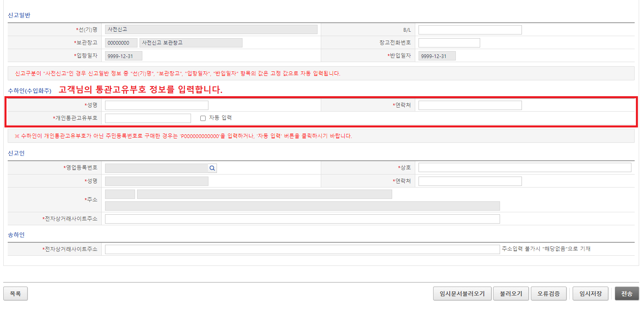644x317 pixels.
Task: Click the 자동 입력 label text
Action: pos(220,118)
